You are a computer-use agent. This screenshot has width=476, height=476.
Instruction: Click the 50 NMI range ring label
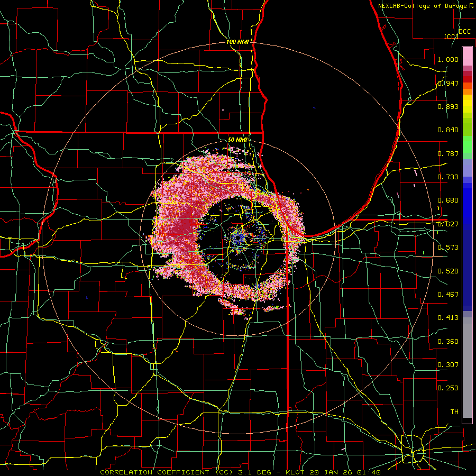coord(237,140)
